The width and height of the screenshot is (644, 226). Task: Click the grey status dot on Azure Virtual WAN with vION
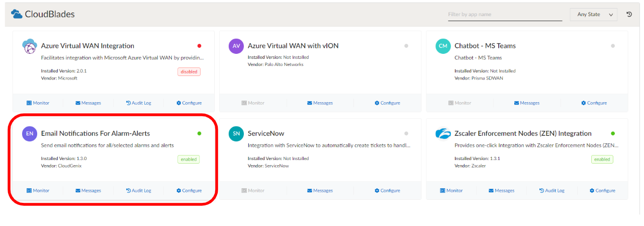pyautogui.click(x=406, y=46)
